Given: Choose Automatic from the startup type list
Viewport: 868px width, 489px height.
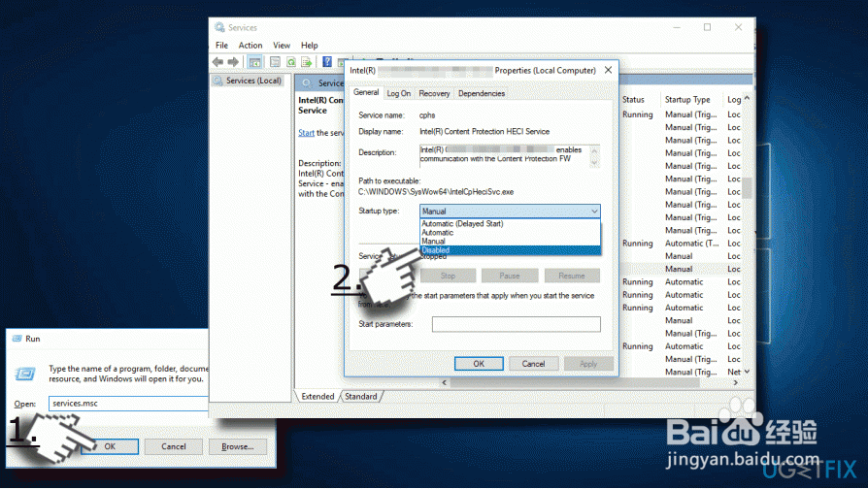Looking at the screenshot, I should 510,232.
